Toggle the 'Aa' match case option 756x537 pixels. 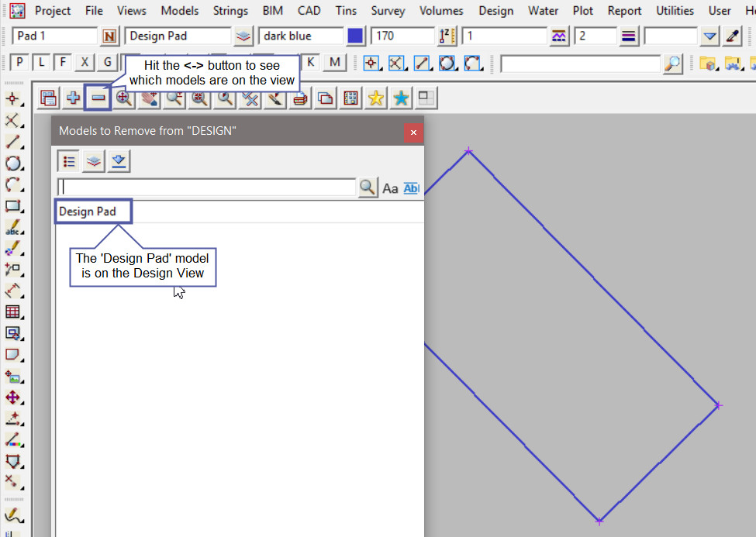tap(390, 188)
